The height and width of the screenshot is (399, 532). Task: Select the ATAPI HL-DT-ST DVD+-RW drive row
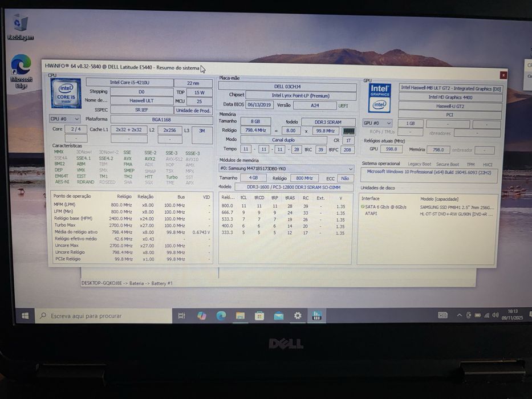pyautogui.click(x=428, y=214)
